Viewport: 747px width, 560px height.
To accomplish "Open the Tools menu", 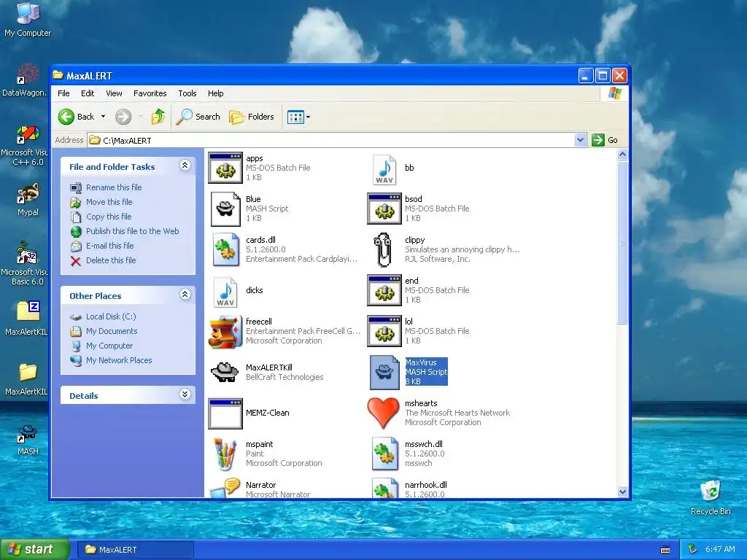I will (x=187, y=93).
